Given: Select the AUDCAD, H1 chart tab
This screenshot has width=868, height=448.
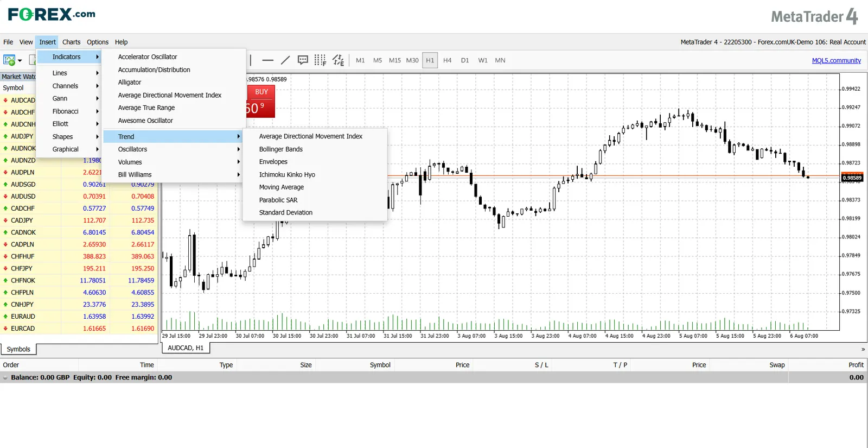Looking at the screenshot, I should click(x=186, y=348).
